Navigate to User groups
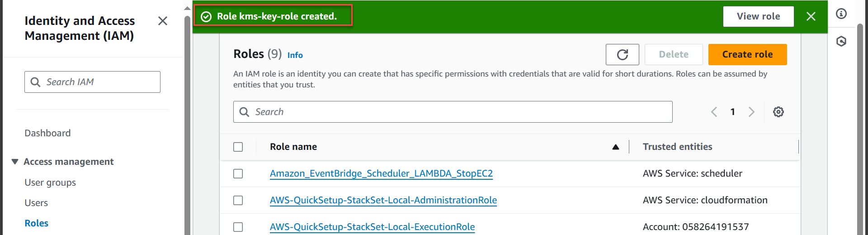This screenshot has width=868, height=235. pyautogui.click(x=50, y=182)
